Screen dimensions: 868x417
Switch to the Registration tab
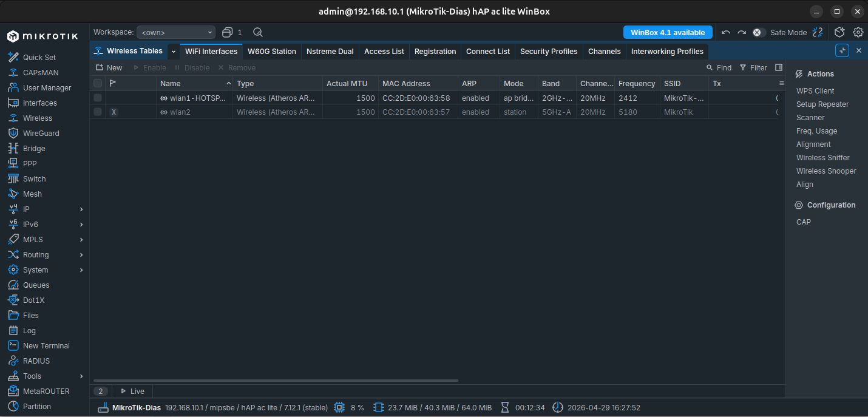435,52
